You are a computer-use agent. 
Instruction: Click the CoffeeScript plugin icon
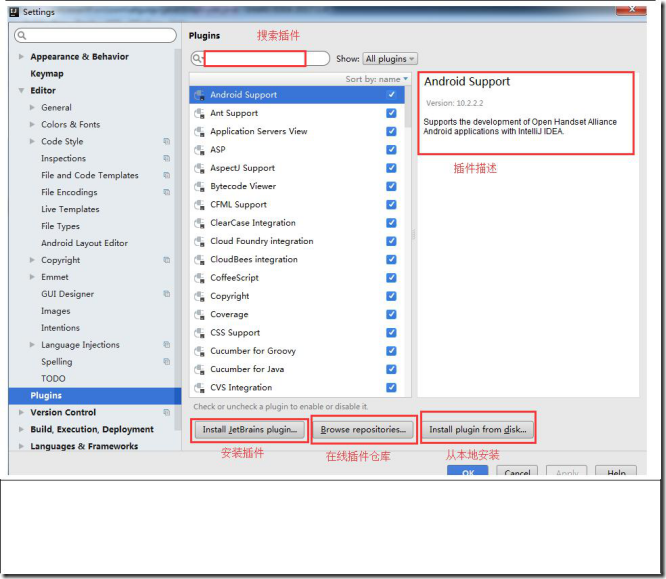[199, 278]
